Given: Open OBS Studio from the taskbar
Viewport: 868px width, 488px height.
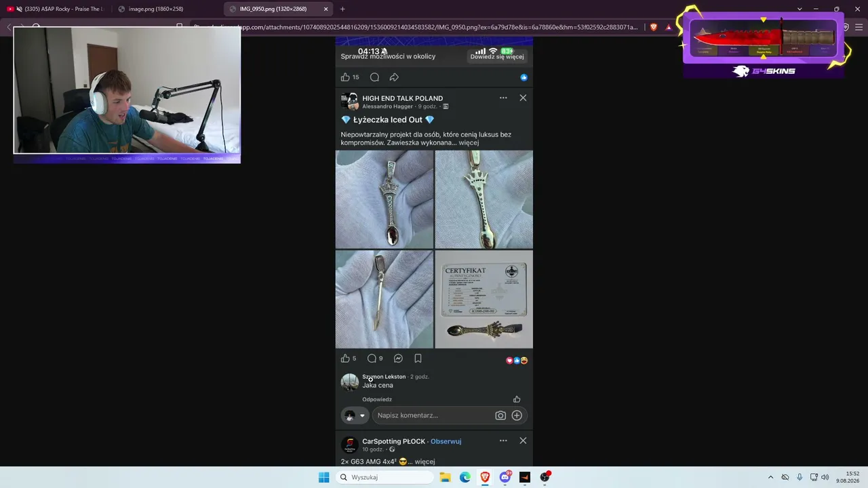Looking at the screenshot, I should click(x=545, y=477).
